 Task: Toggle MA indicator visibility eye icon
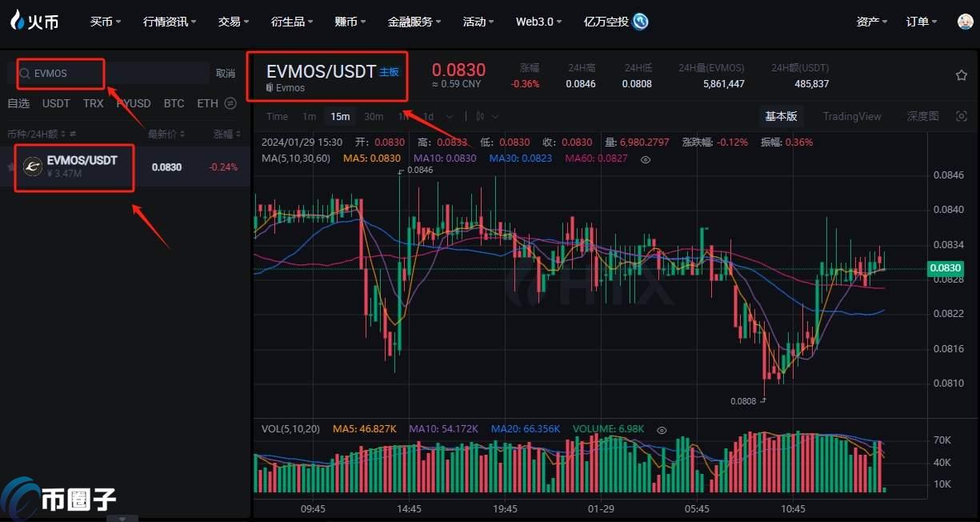[x=646, y=159]
